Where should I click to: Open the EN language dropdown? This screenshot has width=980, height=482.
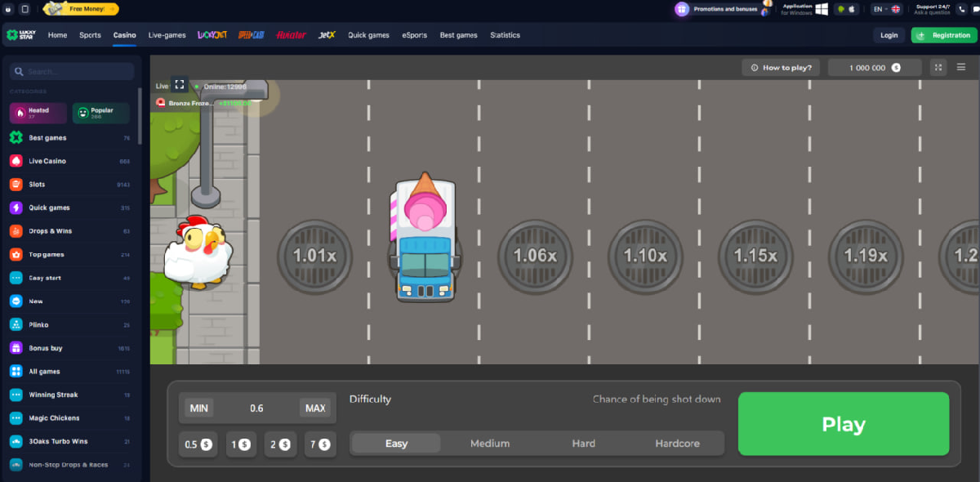point(886,9)
